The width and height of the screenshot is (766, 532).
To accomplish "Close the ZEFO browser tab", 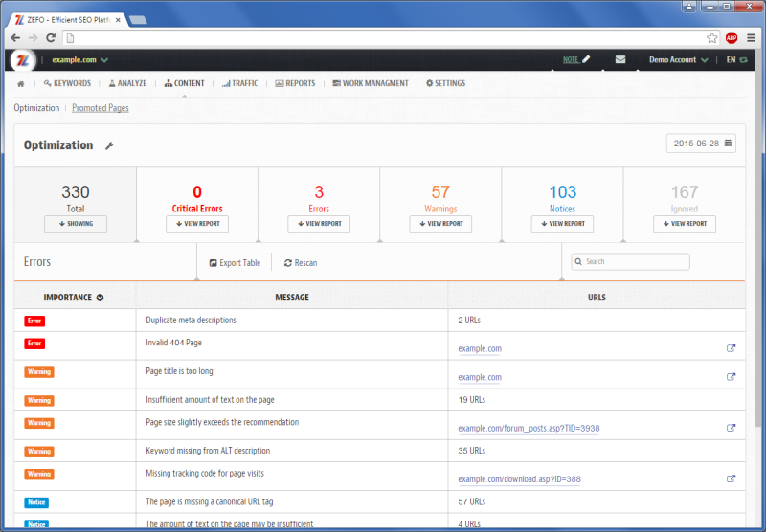I will [x=118, y=20].
